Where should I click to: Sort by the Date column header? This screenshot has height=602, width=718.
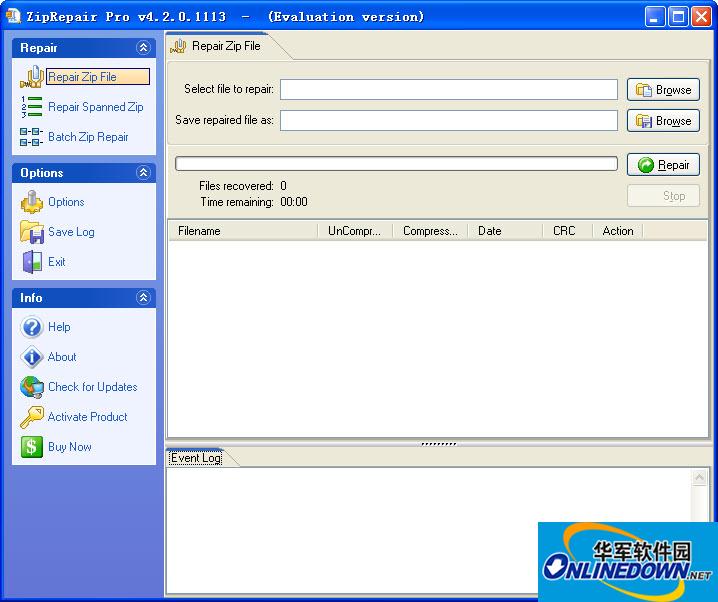coord(505,231)
